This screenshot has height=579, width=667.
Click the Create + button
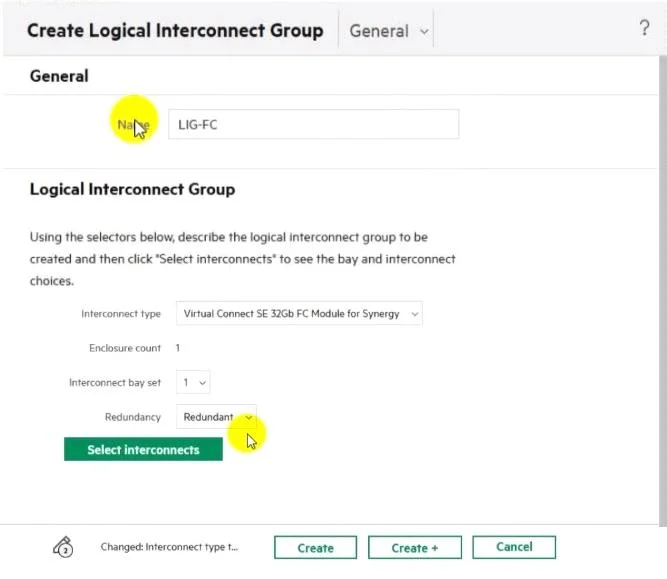(x=415, y=548)
